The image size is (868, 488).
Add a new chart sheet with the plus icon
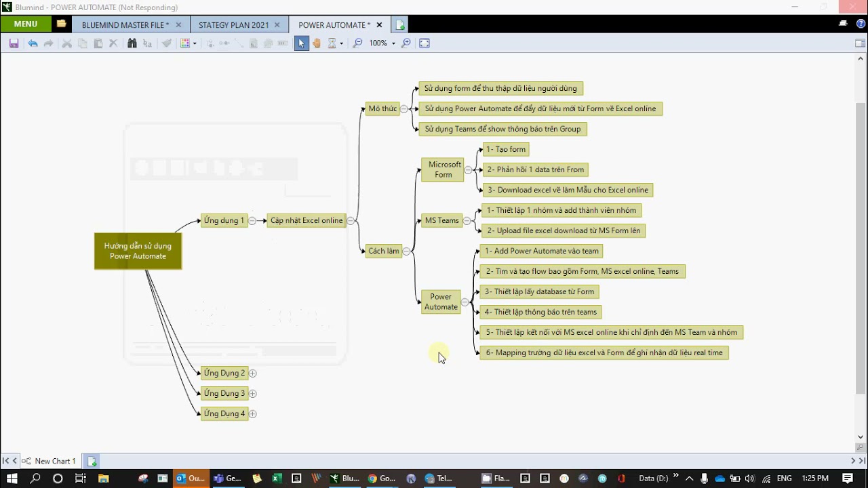pyautogui.click(x=92, y=461)
